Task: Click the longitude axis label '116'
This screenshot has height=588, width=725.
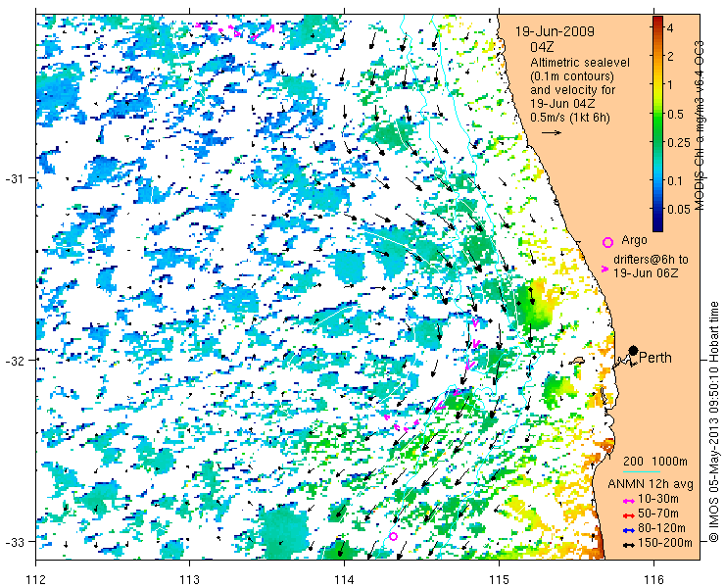Action: pyautogui.click(x=653, y=578)
